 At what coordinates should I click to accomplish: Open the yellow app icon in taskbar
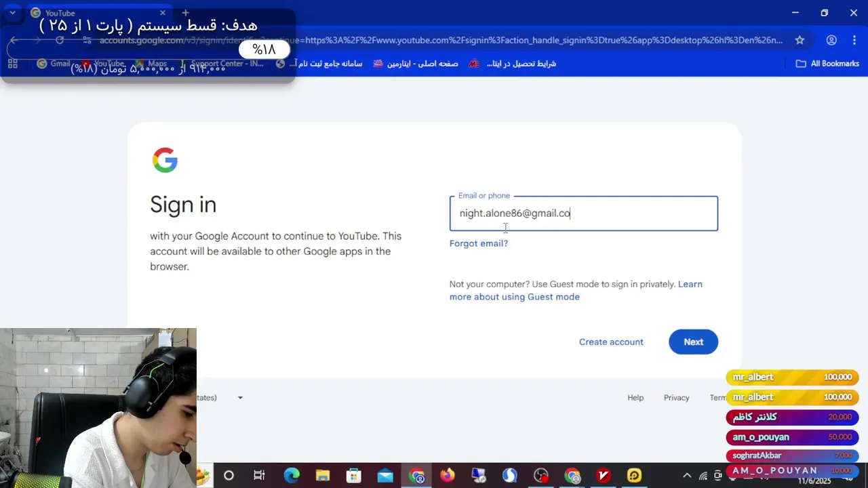(635, 476)
